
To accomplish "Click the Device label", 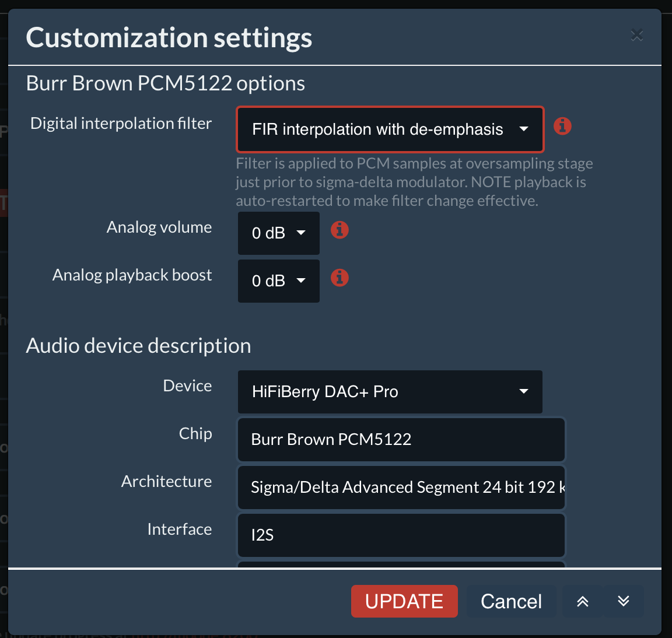I will 187,385.
